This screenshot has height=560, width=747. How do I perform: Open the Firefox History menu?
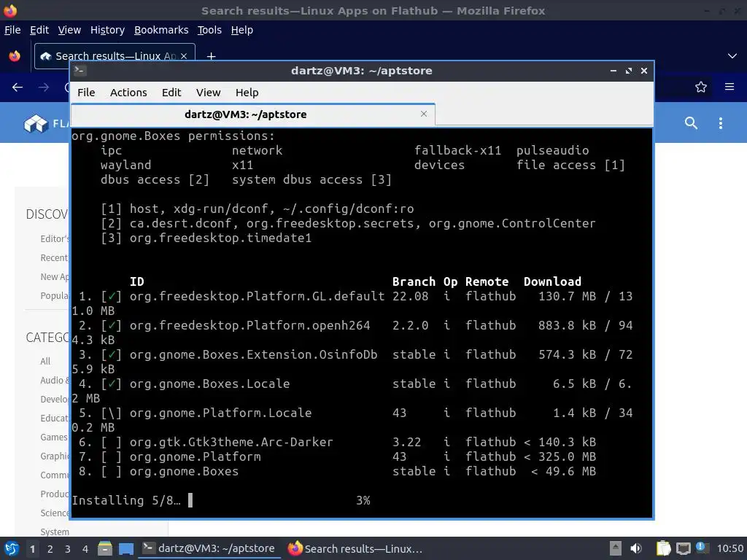pyautogui.click(x=107, y=30)
